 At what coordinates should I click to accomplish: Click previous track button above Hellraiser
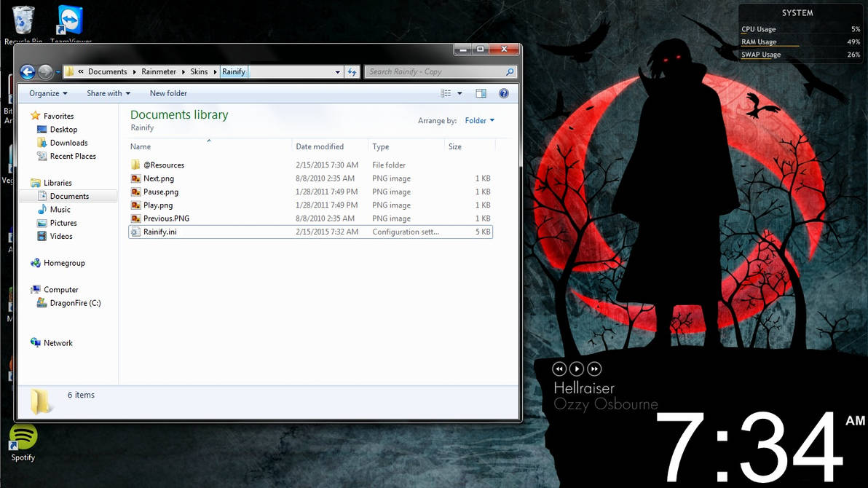click(559, 369)
